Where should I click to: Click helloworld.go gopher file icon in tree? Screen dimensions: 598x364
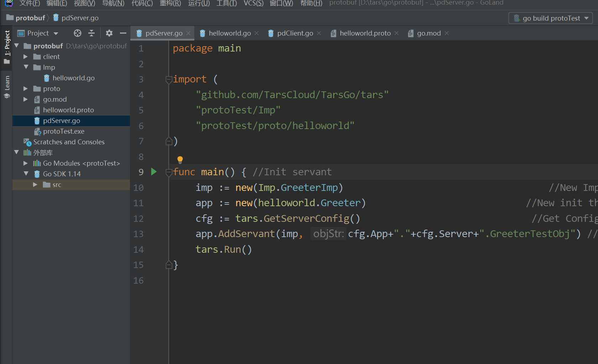pyautogui.click(x=47, y=78)
